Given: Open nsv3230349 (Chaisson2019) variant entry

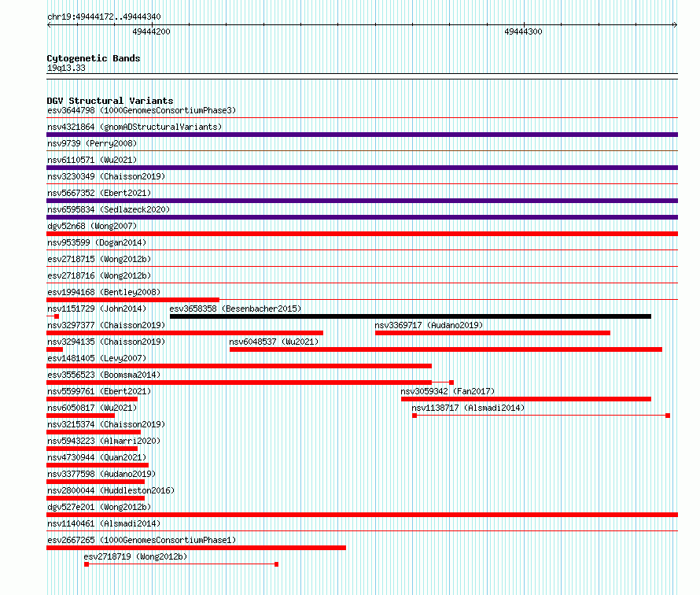Looking at the screenshot, I should coord(106,176).
